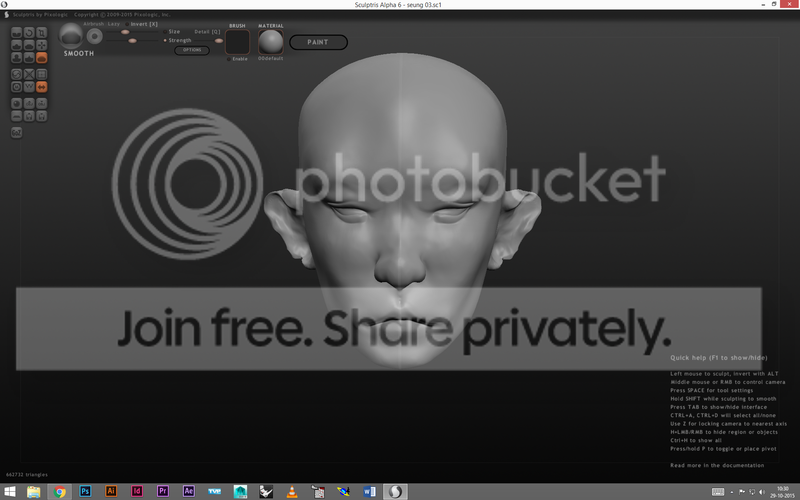Screen dimensions: 800x500
Task: Switch to Paint mode
Action: coord(318,42)
